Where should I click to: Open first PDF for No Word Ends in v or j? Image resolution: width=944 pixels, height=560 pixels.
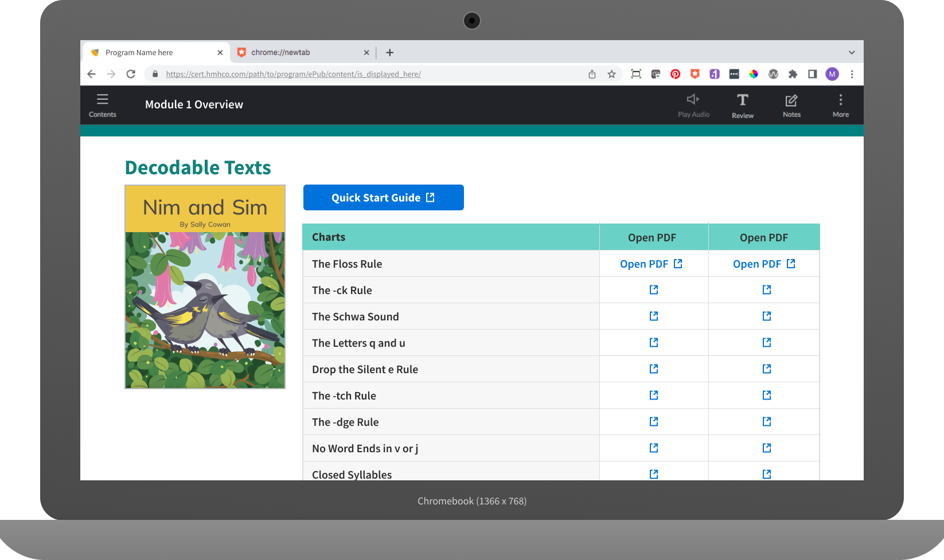click(654, 448)
